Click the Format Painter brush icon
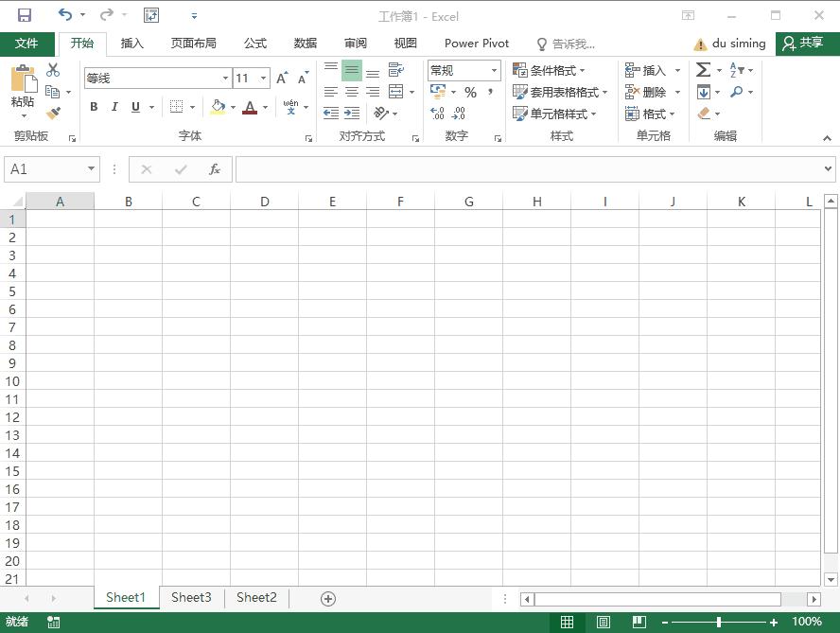Screen dimensions: 840x633 53,113
